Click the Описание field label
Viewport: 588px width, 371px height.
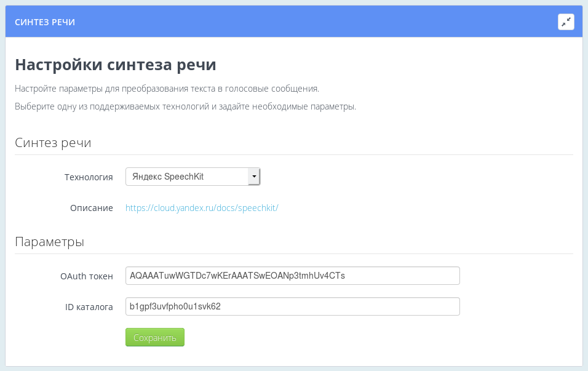pyautogui.click(x=92, y=208)
